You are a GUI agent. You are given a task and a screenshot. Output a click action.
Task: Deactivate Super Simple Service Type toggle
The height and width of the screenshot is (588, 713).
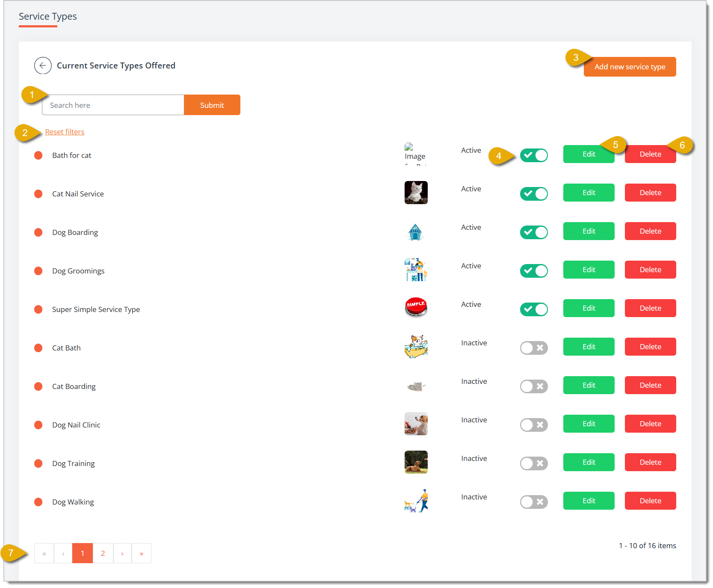click(x=534, y=309)
